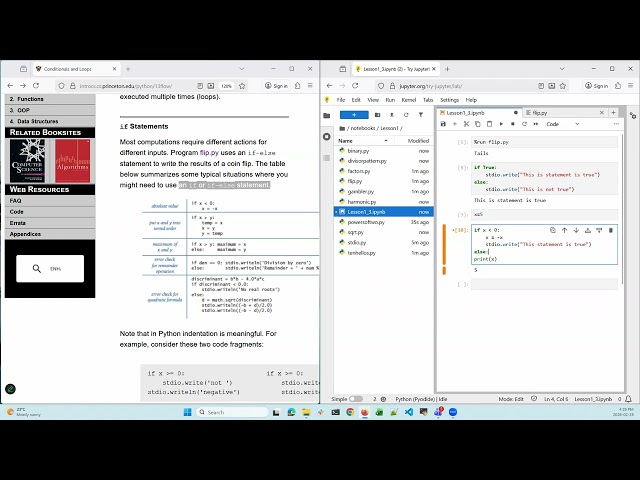Close the flip.py tab
Image resolution: width=640 pixels, height=480 pixels.
pyautogui.click(x=602, y=113)
